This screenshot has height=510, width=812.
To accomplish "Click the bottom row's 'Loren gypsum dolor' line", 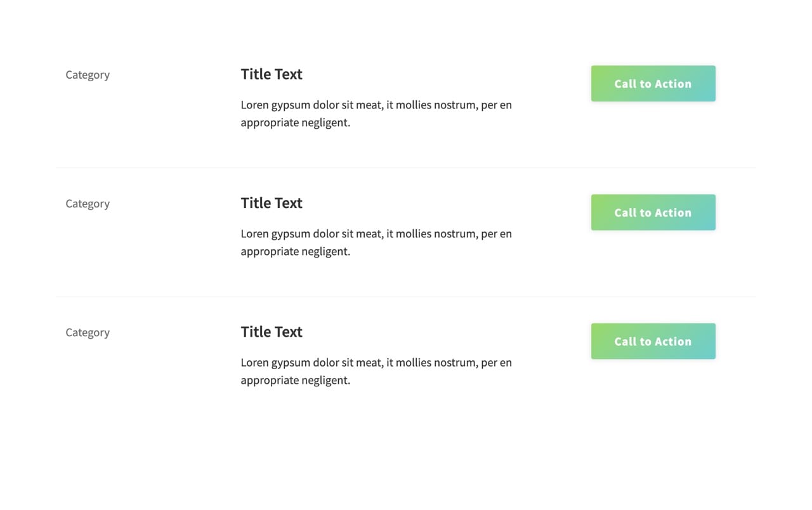I will click(x=376, y=362).
